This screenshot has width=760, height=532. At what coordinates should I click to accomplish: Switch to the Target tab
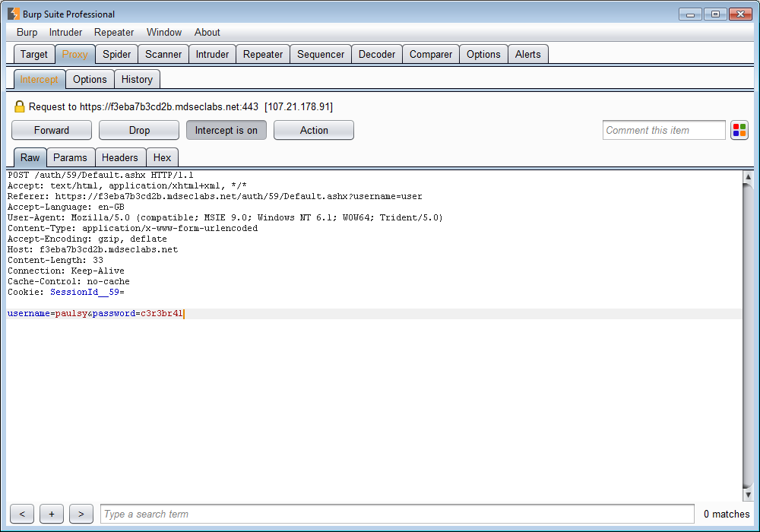(x=34, y=54)
